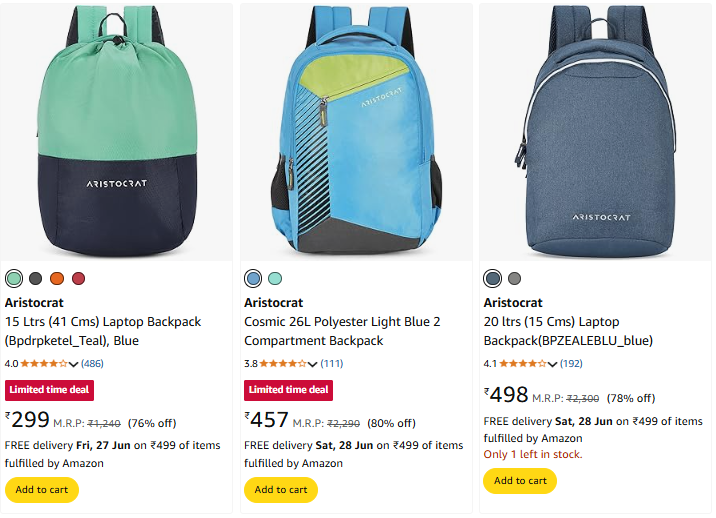The height and width of the screenshot is (518, 716).
Task: View the 111 ratings for Cosmic backpack
Action: (331, 364)
